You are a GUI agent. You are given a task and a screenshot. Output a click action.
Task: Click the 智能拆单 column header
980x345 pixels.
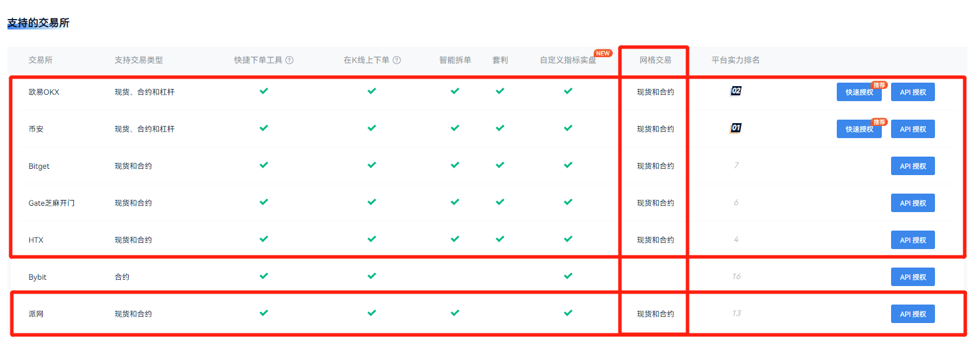(455, 60)
